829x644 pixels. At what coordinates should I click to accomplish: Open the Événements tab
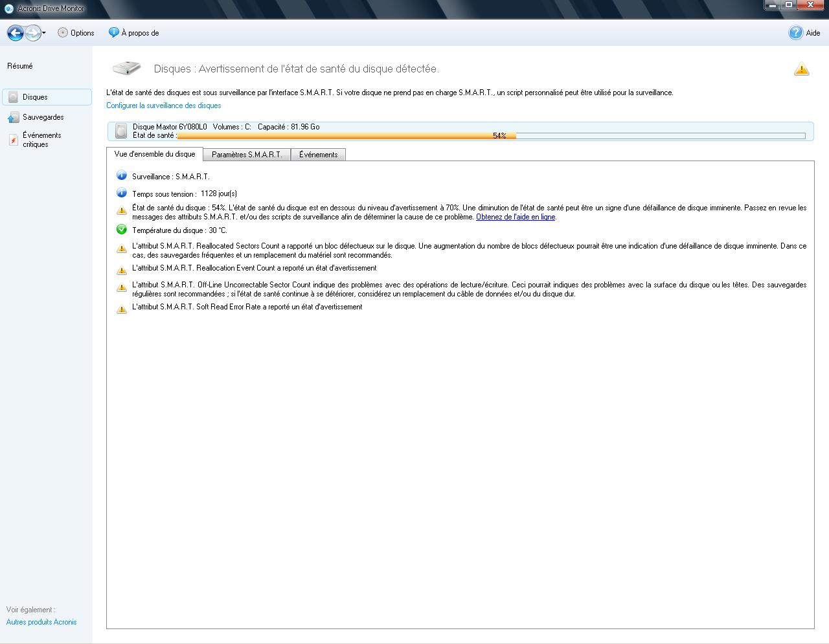pyautogui.click(x=318, y=155)
